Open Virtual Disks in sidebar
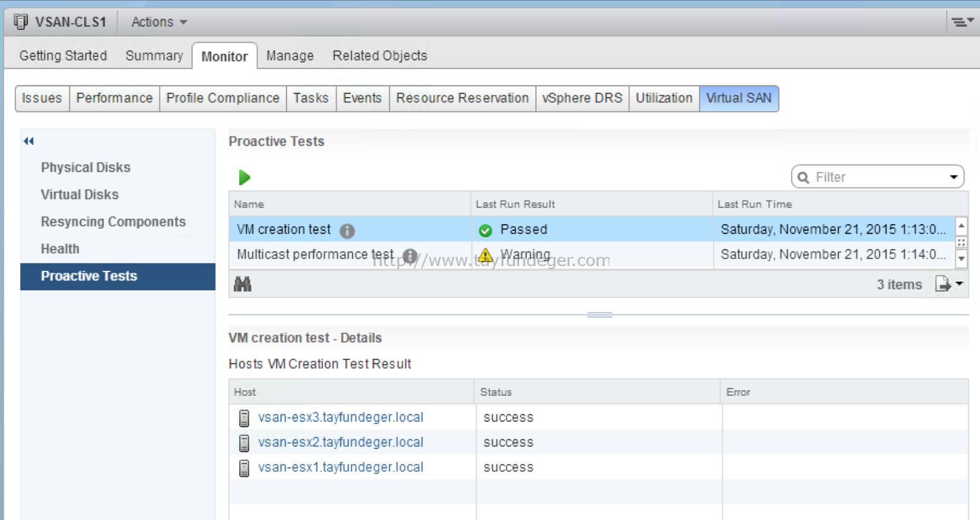Image resolution: width=980 pixels, height=520 pixels. [80, 195]
